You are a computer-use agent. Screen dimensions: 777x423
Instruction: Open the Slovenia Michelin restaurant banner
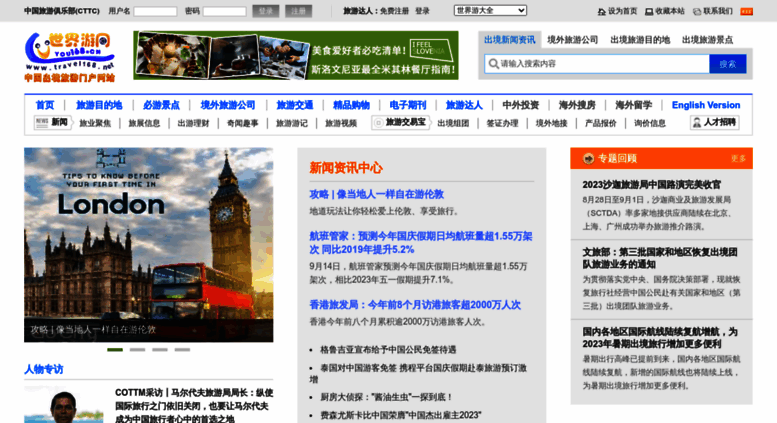click(x=296, y=55)
